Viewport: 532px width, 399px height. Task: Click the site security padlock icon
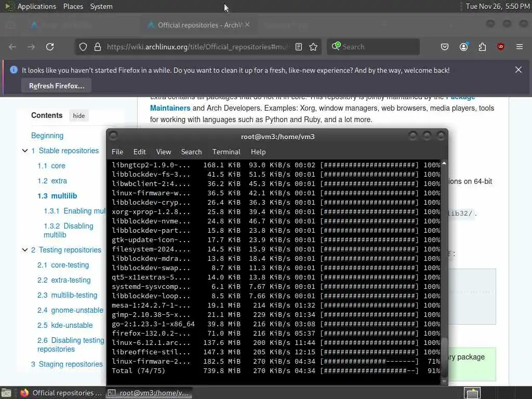[x=97, y=47]
